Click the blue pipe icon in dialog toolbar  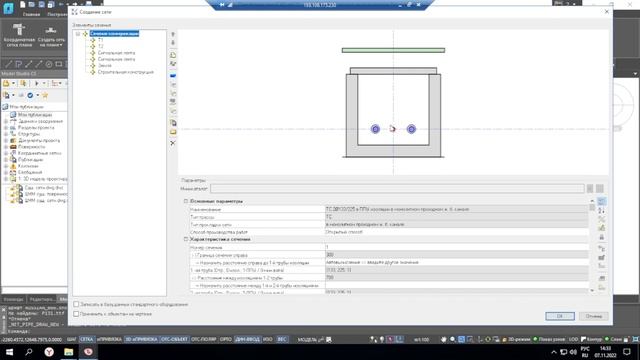(173, 76)
